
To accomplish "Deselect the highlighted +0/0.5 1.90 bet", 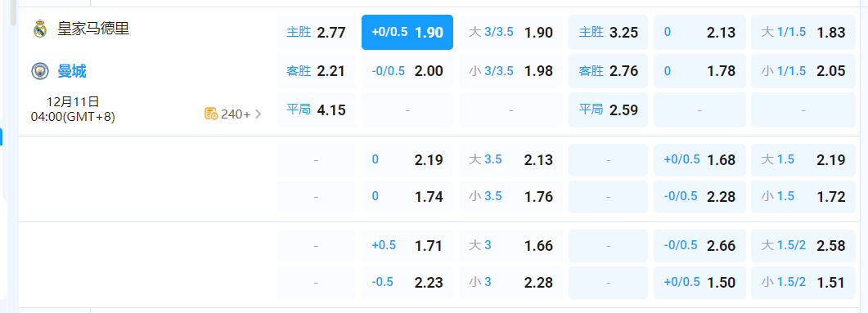I will point(407,32).
